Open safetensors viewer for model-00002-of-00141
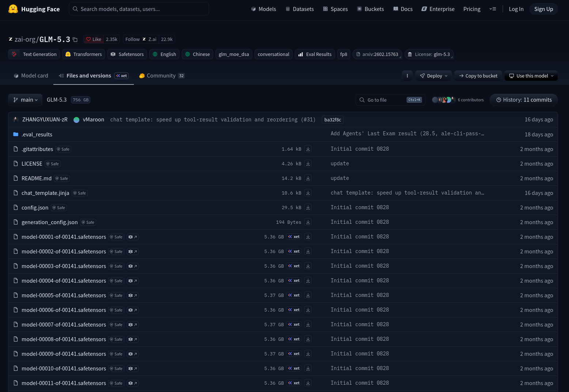This screenshot has width=569, height=392. click(132, 252)
